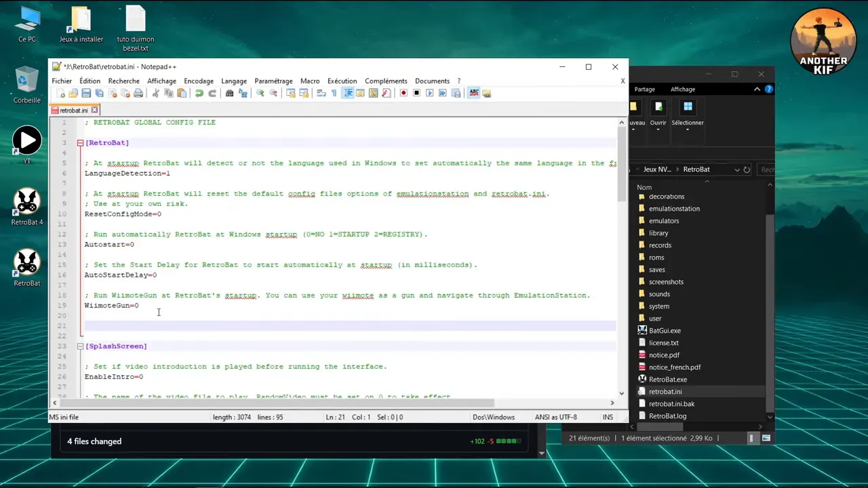Viewport: 868px width, 488px height.
Task: Click the Close All documents toolbar icon
Action: click(125, 94)
